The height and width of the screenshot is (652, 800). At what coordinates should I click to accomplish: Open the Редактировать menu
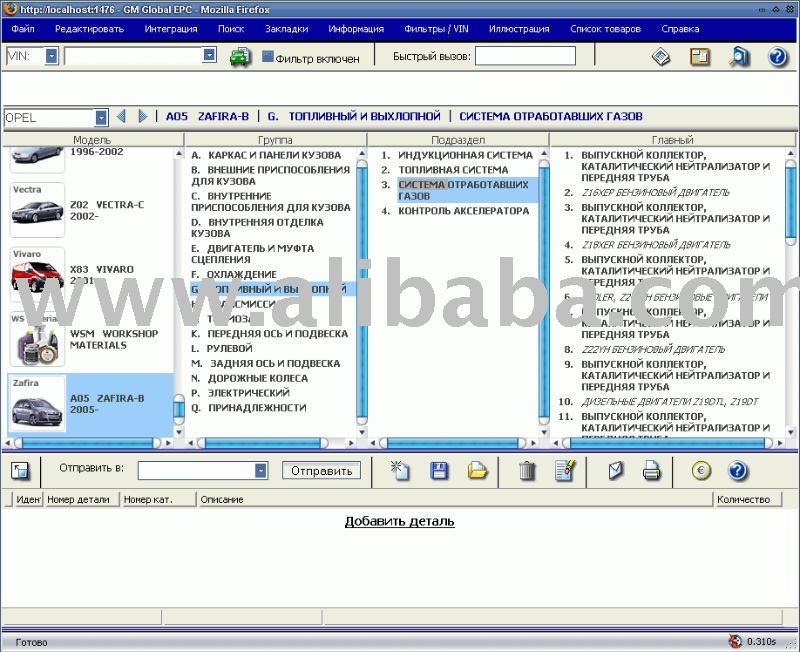coord(89,29)
